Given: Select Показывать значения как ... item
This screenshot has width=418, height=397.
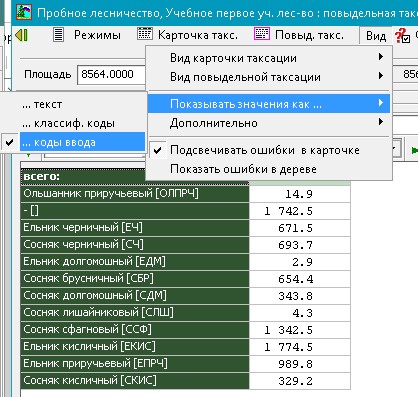Looking at the screenshot, I should coord(269,104).
